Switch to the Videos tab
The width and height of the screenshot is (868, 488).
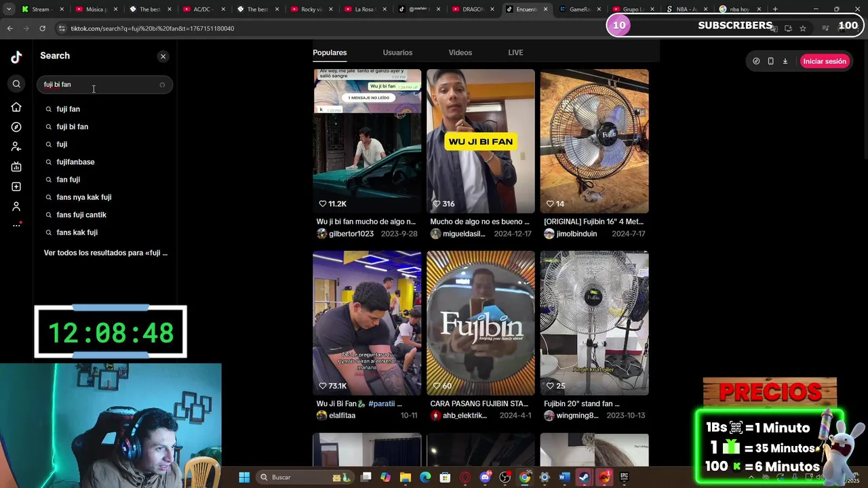(460, 52)
